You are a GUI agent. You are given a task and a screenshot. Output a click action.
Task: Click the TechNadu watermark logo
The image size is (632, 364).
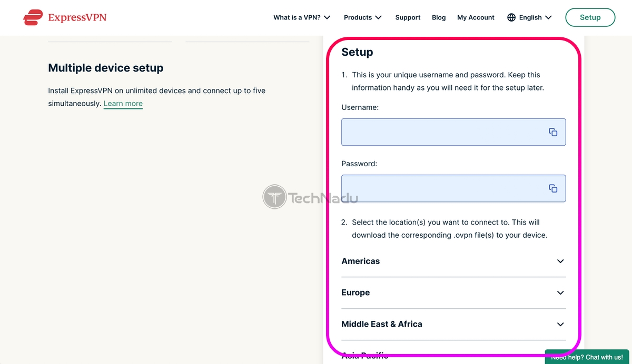(311, 197)
